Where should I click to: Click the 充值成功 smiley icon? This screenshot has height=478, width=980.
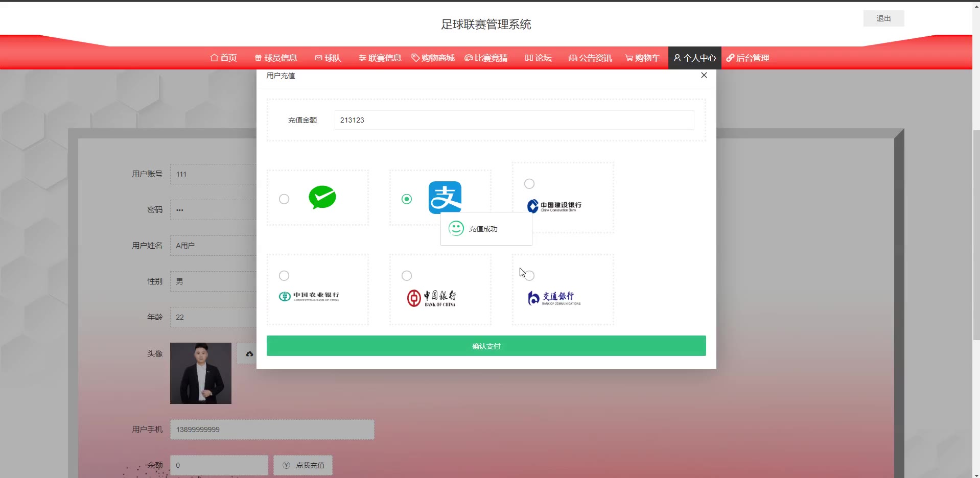point(456,228)
